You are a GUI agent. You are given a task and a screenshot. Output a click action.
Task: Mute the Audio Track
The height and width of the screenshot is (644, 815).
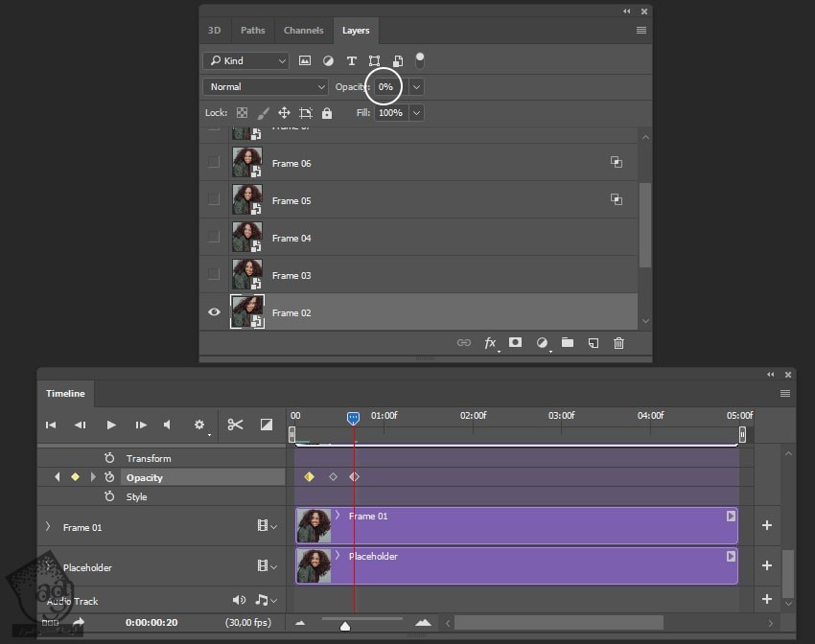coord(238,601)
